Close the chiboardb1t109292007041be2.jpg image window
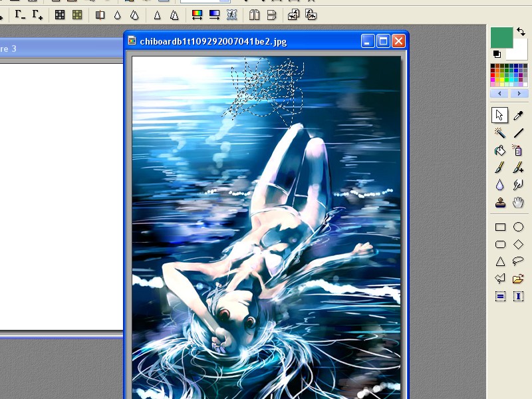The width and height of the screenshot is (532, 399). [x=398, y=41]
